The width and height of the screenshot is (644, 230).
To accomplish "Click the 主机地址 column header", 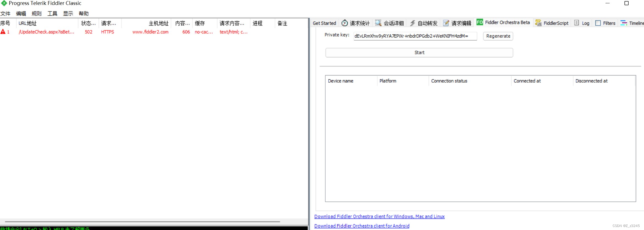I will click(x=146, y=23).
